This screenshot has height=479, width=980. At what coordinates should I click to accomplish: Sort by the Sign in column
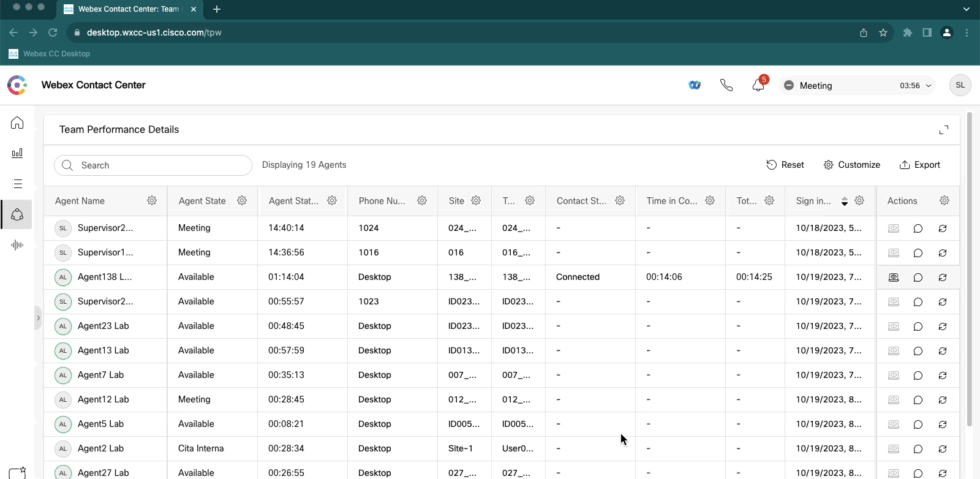coord(845,201)
